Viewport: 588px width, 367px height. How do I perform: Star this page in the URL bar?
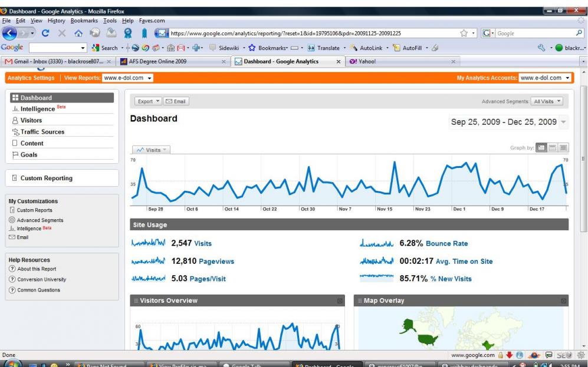(x=464, y=34)
